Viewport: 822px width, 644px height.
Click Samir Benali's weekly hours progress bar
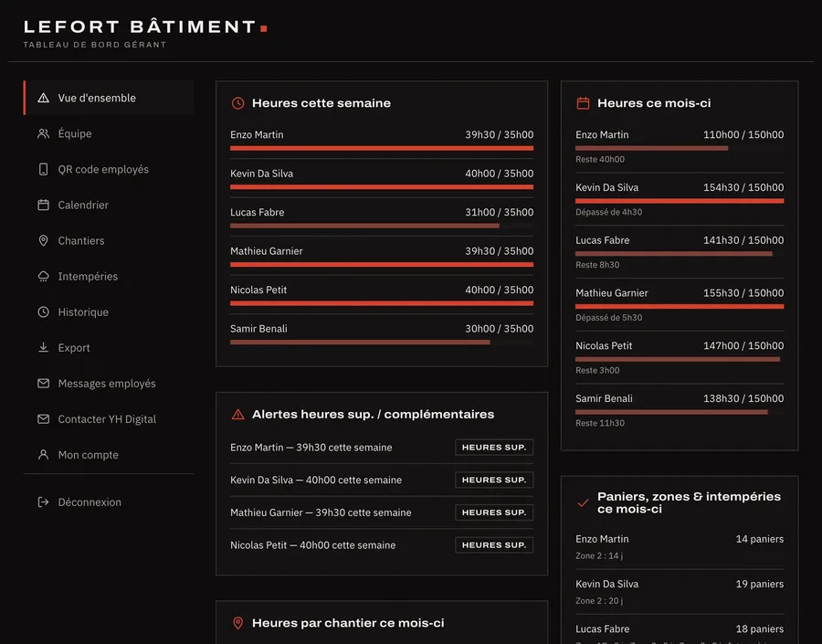(x=382, y=343)
